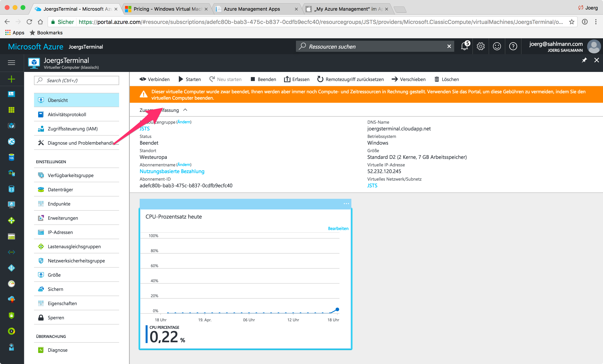Open Virtual networks icon in the left rail

11,252
